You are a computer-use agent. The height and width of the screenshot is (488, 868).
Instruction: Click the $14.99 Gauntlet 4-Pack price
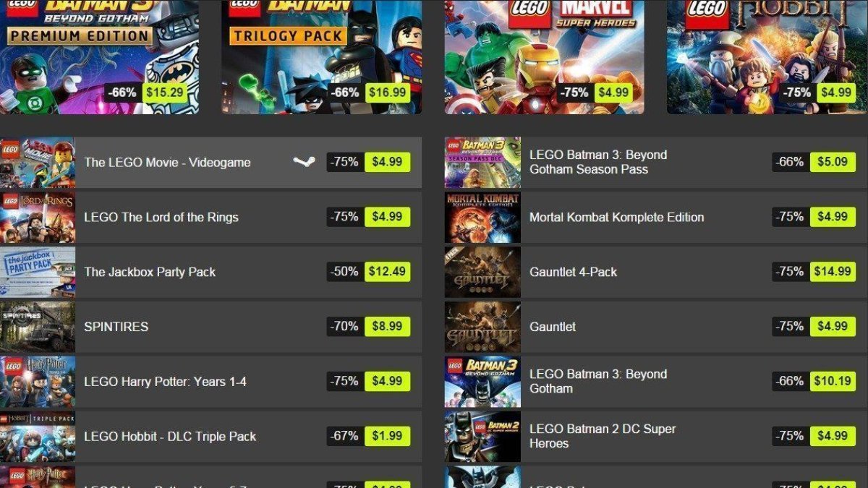point(833,272)
